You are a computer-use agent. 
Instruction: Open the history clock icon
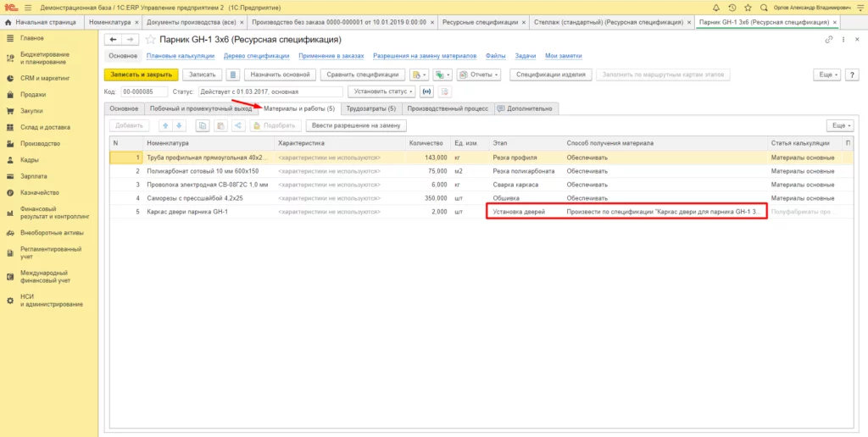point(732,8)
